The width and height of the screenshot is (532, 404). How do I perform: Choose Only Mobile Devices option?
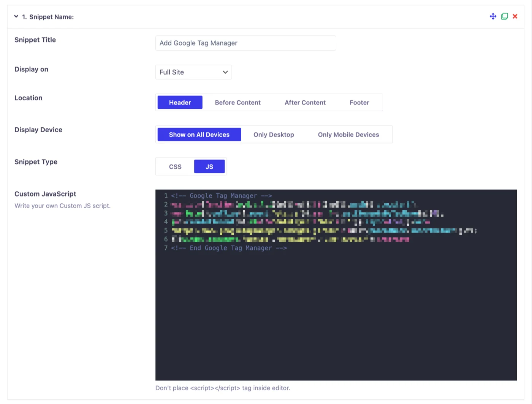(x=348, y=134)
